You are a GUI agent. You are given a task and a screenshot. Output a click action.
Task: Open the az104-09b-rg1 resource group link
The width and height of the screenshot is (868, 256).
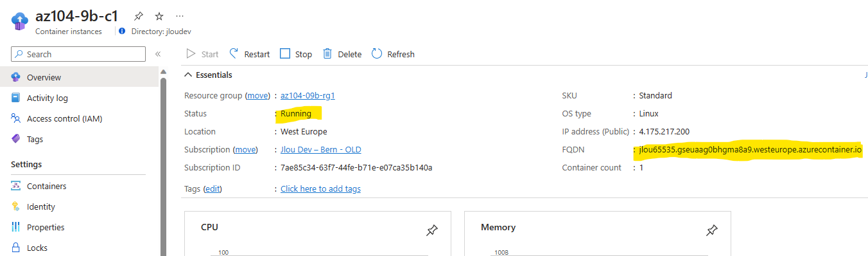308,95
